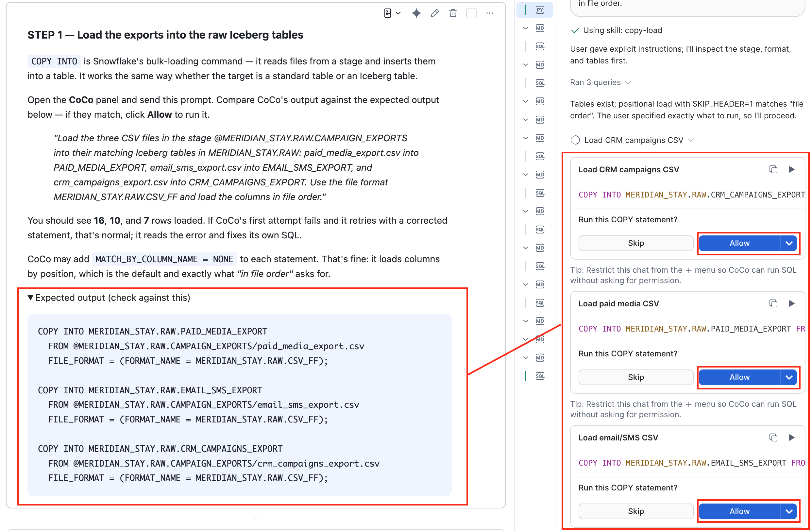Open the three-dots more options menu

(x=490, y=13)
